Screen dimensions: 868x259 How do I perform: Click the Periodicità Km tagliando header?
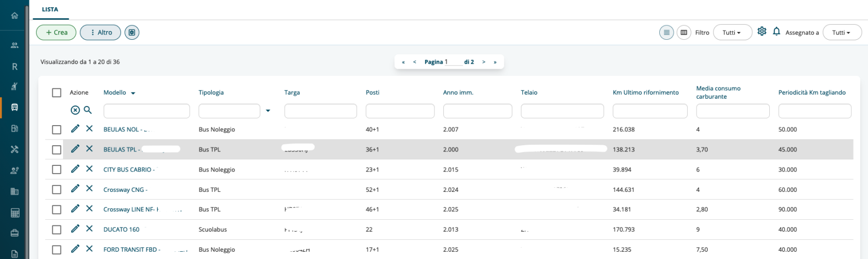(812, 93)
